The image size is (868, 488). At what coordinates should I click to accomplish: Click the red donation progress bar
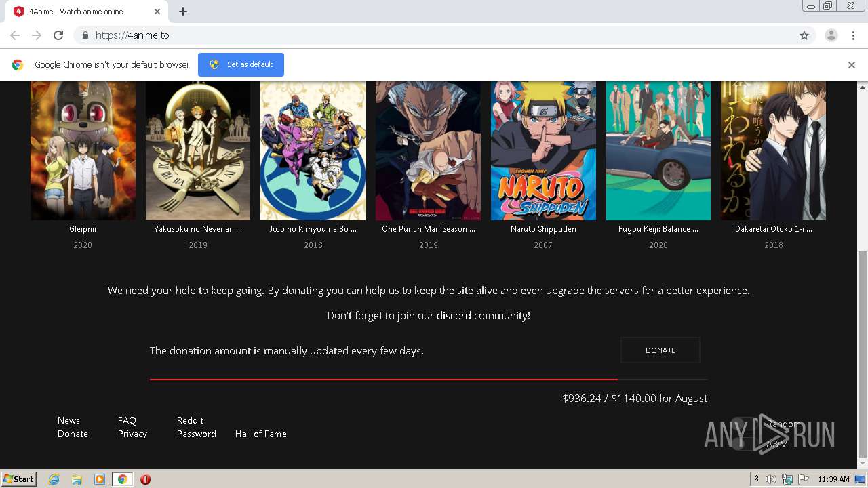384,380
